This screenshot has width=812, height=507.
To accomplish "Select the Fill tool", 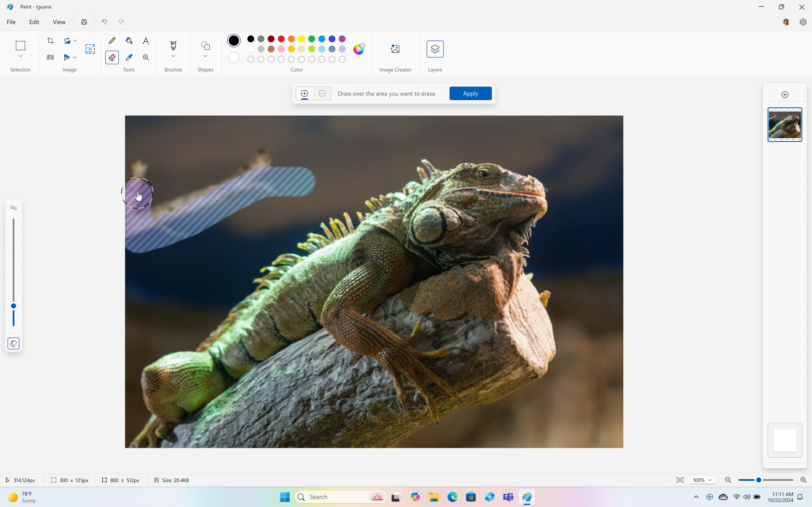I will point(129,40).
